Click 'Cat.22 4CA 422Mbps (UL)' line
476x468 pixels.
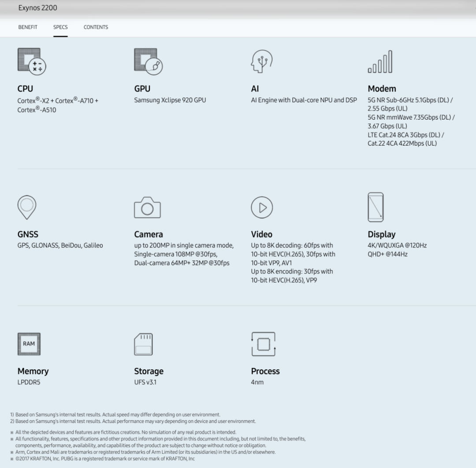point(402,143)
